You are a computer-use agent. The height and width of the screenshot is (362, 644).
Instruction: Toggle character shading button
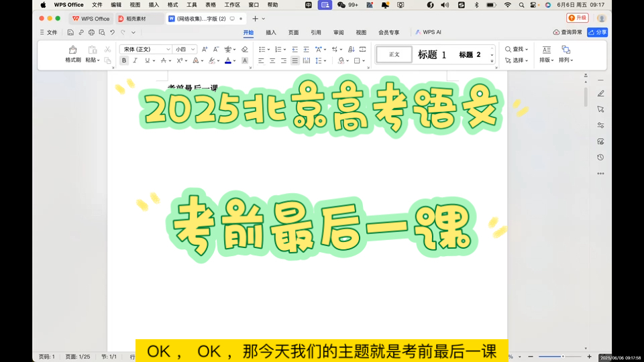(x=245, y=61)
